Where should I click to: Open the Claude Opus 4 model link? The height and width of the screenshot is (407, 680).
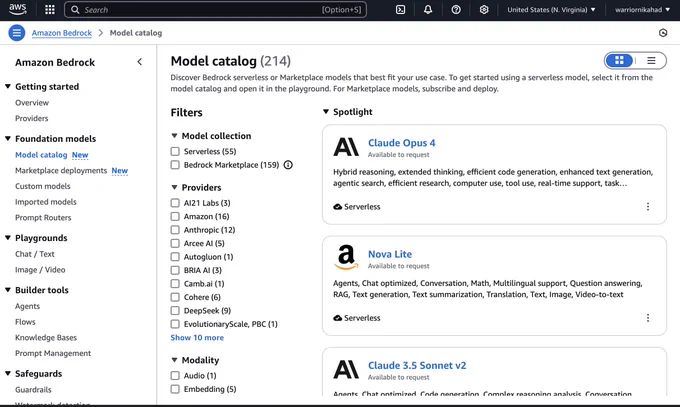pos(402,143)
